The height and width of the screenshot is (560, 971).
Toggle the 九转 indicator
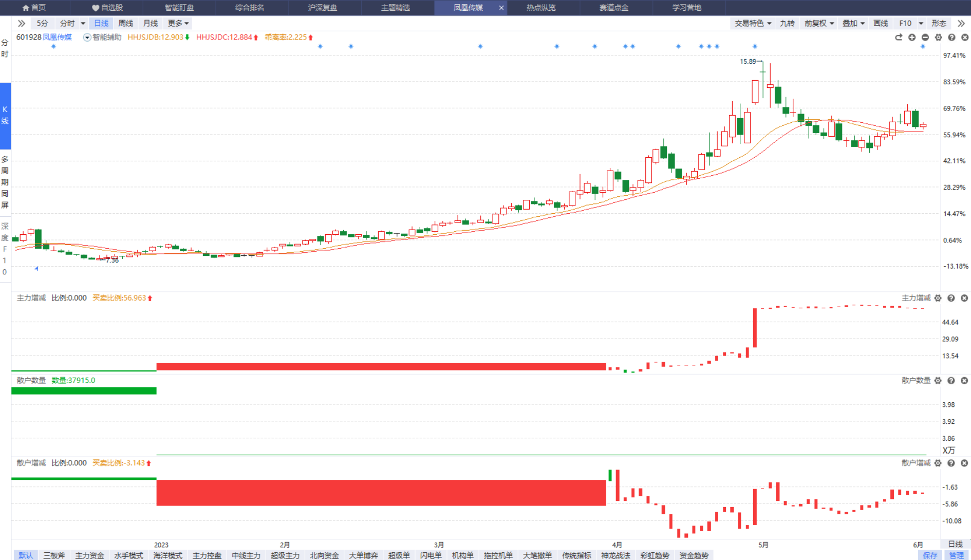(787, 23)
